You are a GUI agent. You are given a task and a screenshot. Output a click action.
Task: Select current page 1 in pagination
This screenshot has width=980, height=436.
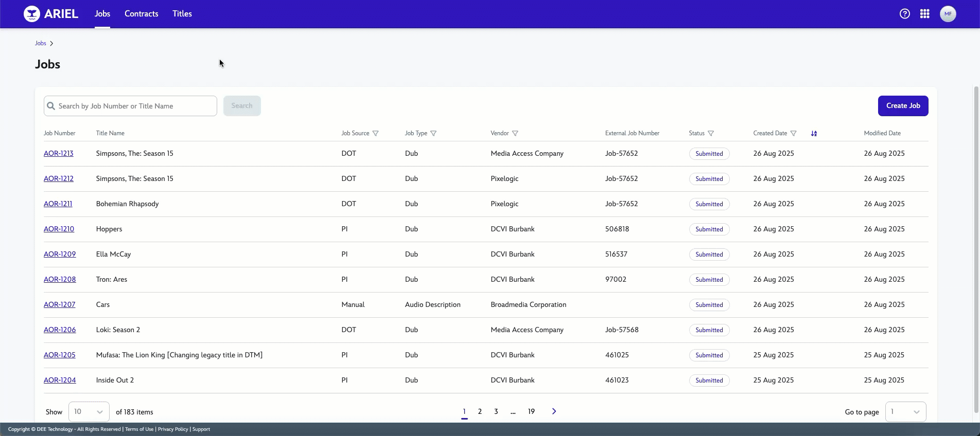464,411
